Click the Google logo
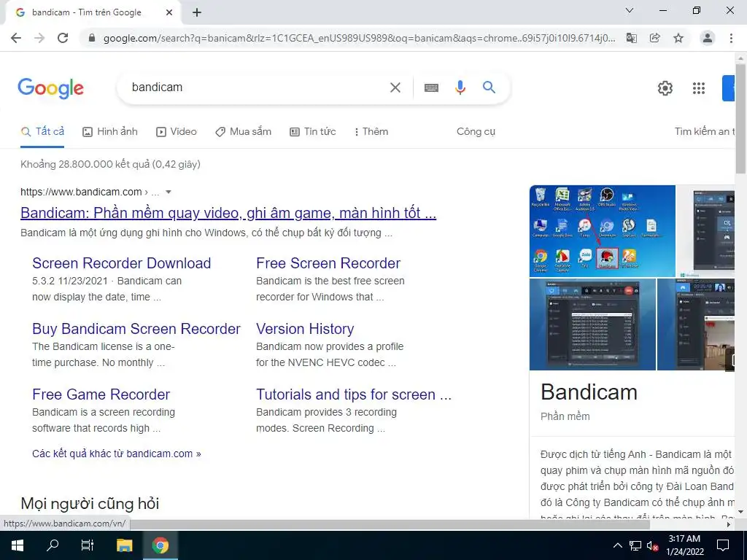The width and height of the screenshot is (747, 560). click(x=50, y=88)
